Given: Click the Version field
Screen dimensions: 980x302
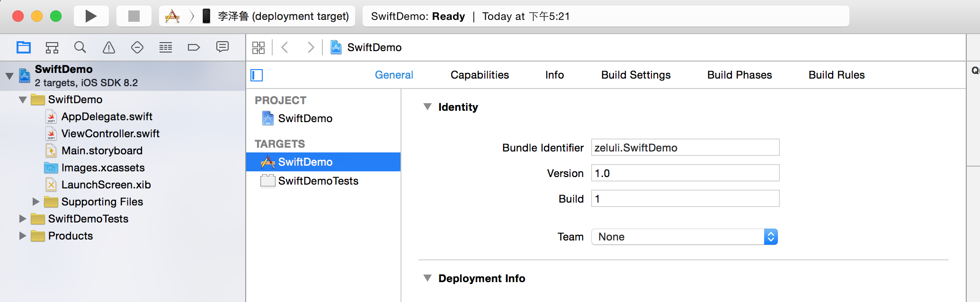Looking at the screenshot, I should 685,173.
